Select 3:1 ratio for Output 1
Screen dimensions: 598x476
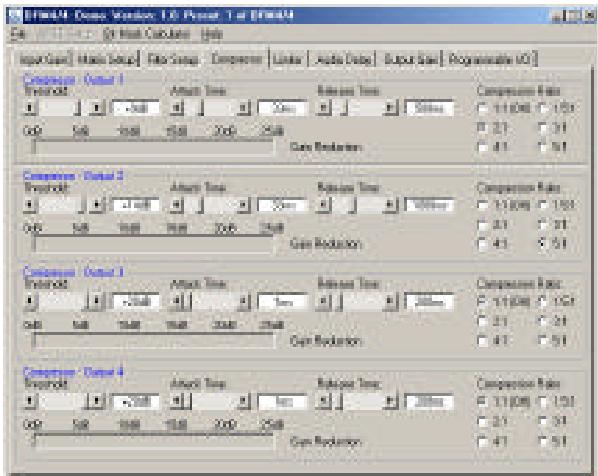click(543, 127)
